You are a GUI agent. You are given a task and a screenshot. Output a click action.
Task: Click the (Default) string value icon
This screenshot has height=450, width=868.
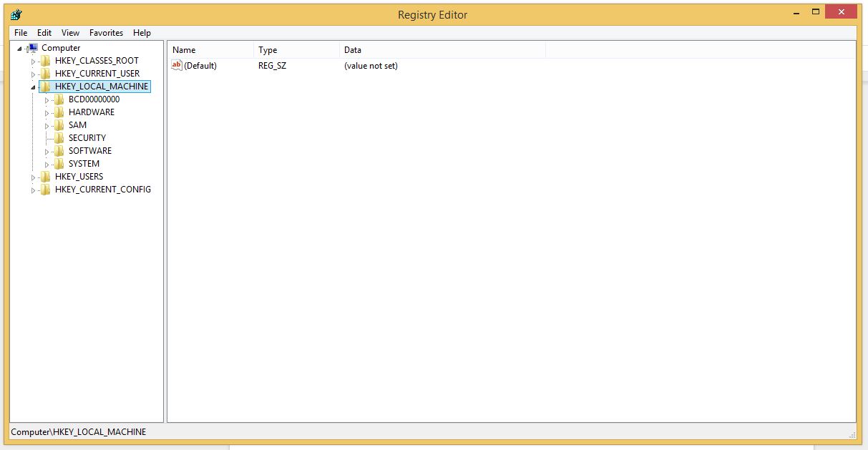(177, 66)
